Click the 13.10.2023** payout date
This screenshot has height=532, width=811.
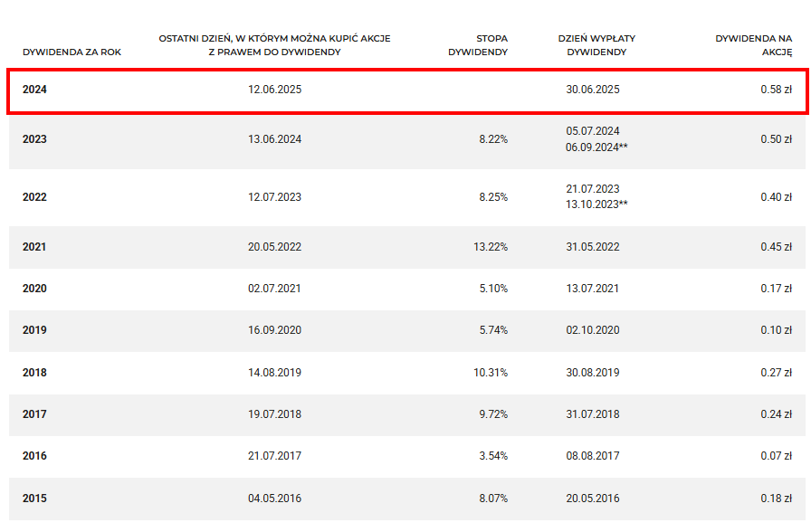[x=596, y=204]
